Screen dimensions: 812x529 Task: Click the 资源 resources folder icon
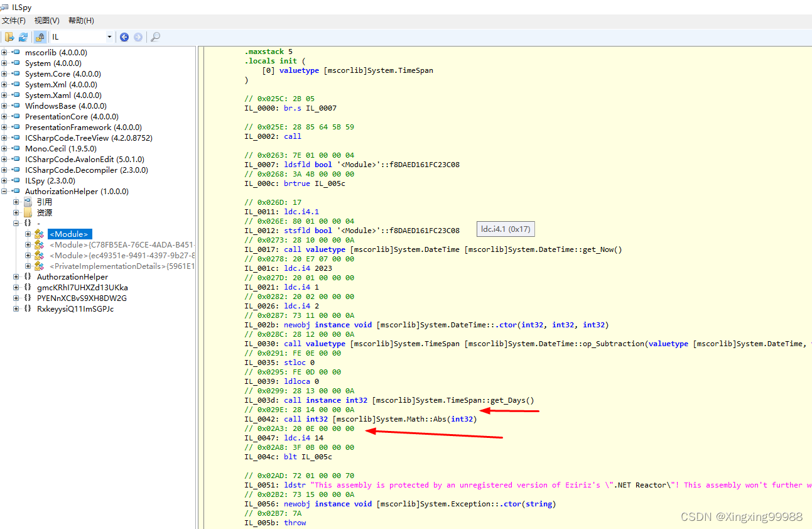tap(27, 212)
